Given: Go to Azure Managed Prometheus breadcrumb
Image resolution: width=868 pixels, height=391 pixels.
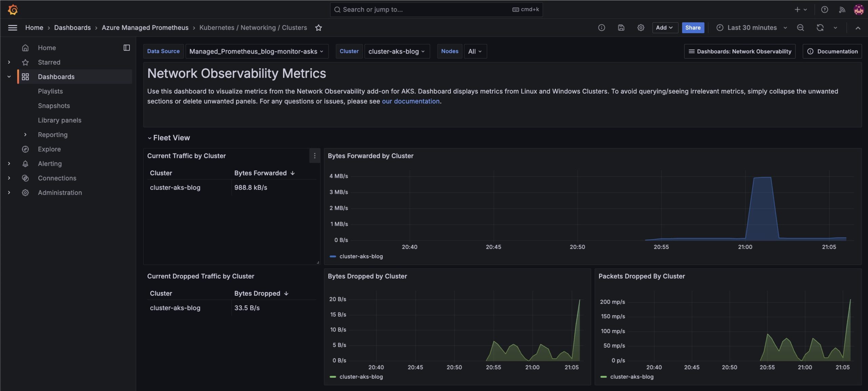Looking at the screenshot, I should (145, 28).
